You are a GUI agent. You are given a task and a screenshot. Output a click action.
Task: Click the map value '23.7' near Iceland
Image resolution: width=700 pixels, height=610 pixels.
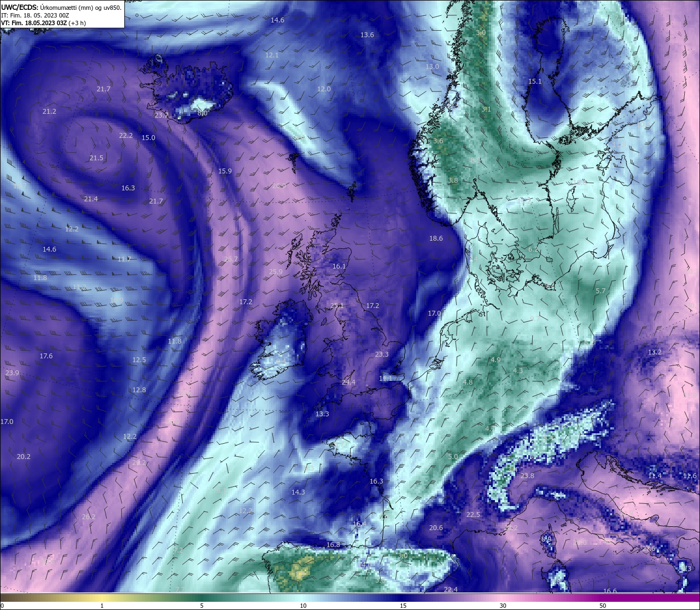(161, 115)
